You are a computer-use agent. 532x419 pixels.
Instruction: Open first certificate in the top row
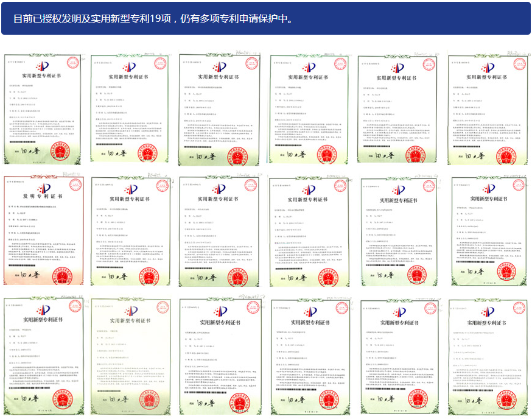pyautogui.click(x=43, y=110)
